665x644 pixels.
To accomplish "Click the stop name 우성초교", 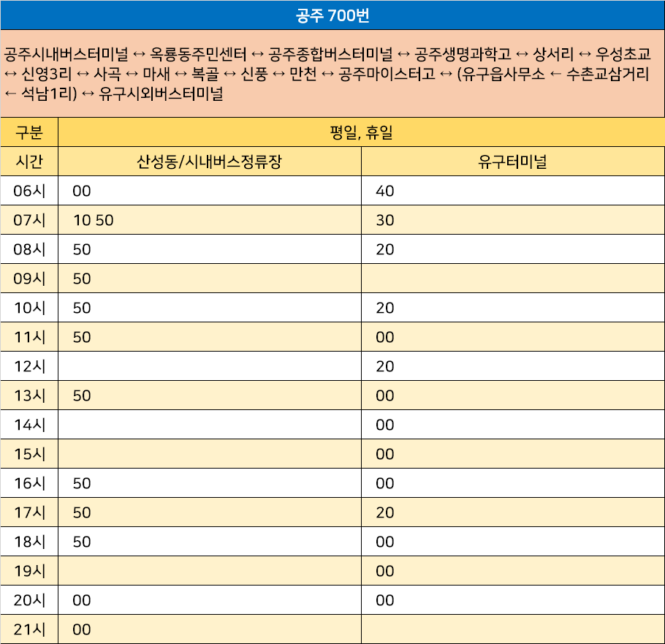I will point(623,54).
